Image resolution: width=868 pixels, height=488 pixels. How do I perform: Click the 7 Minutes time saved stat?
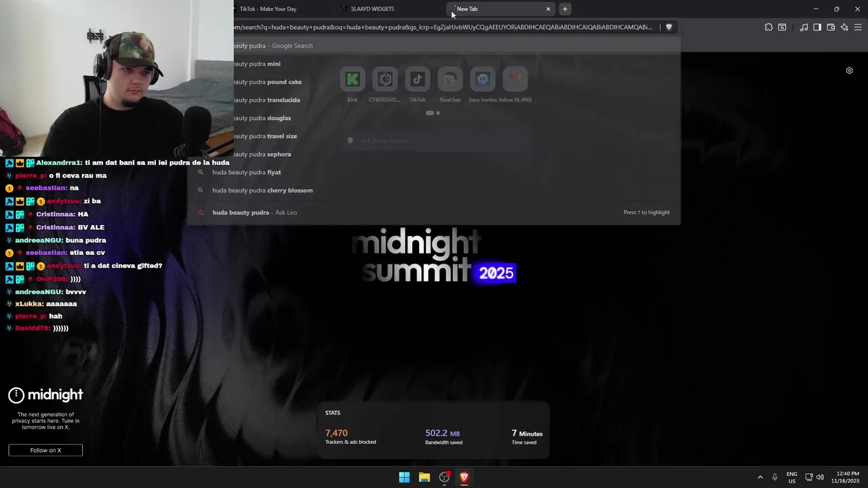(x=527, y=437)
